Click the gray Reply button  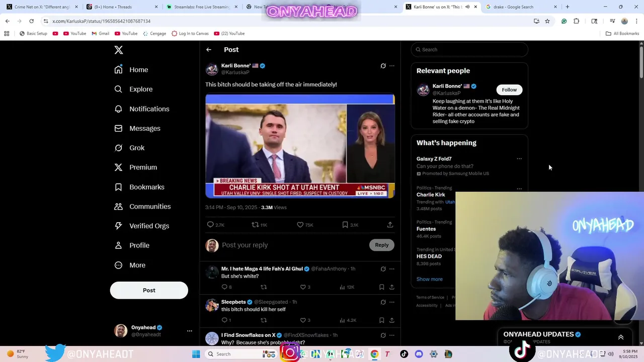[382, 245]
